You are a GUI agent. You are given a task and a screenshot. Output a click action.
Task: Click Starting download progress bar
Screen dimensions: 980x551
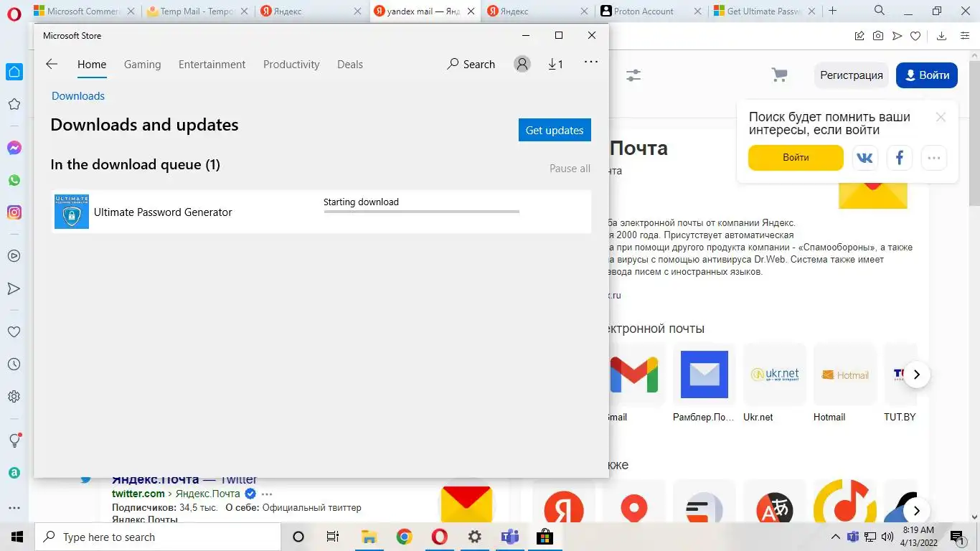click(x=421, y=212)
